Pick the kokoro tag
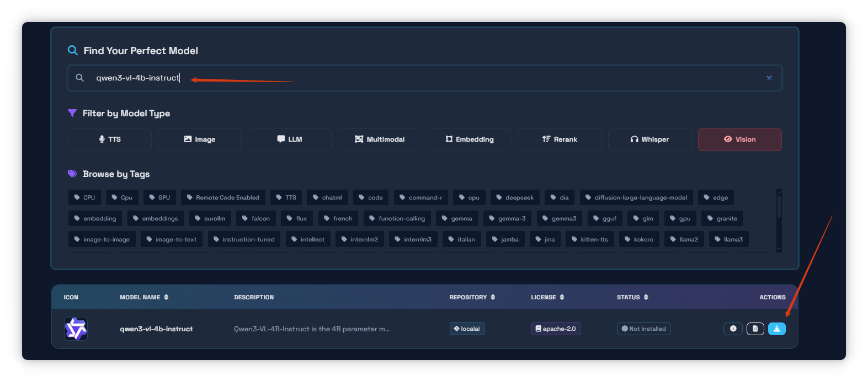868x382 pixels. click(x=639, y=239)
